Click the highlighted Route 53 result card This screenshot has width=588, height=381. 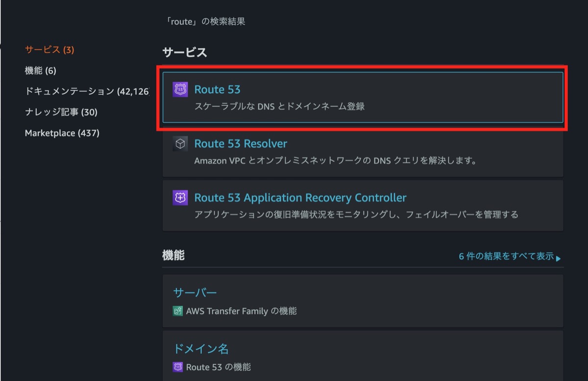(363, 97)
